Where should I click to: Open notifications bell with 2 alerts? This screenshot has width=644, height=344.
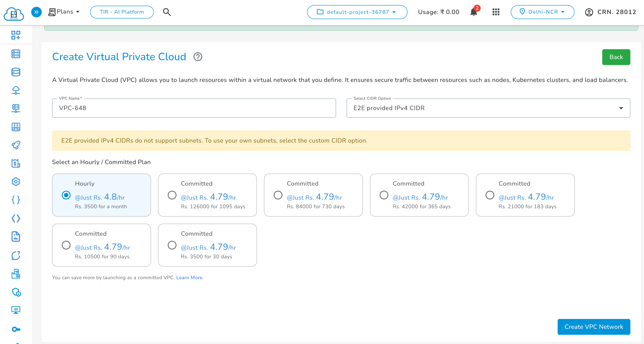[473, 12]
